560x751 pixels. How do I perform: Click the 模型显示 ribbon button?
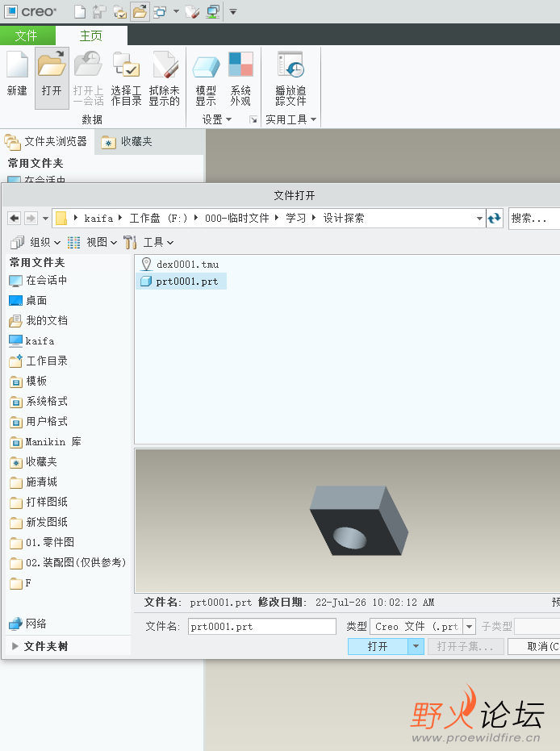(x=206, y=78)
